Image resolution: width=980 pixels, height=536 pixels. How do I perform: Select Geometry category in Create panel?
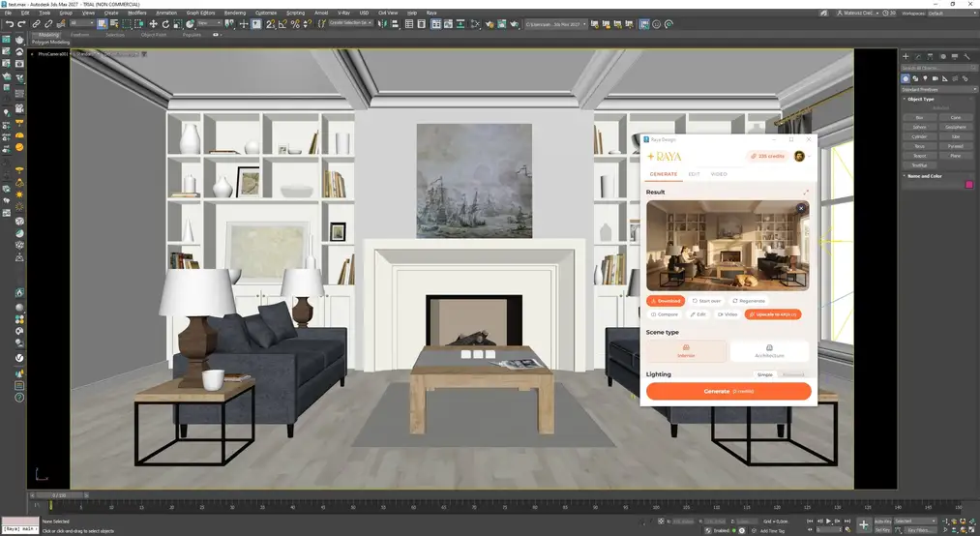[906, 78]
